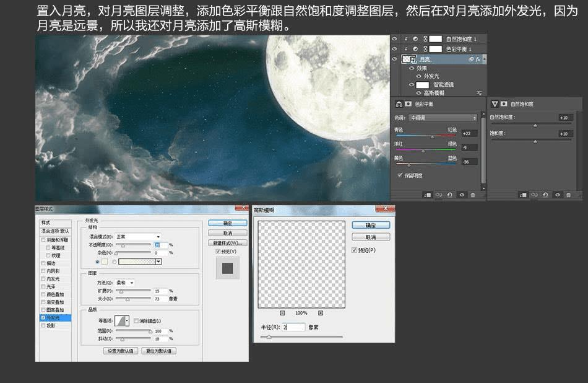Open the 方法 dropdown set to 柔和
This screenshot has height=383, width=588.
tap(126, 283)
